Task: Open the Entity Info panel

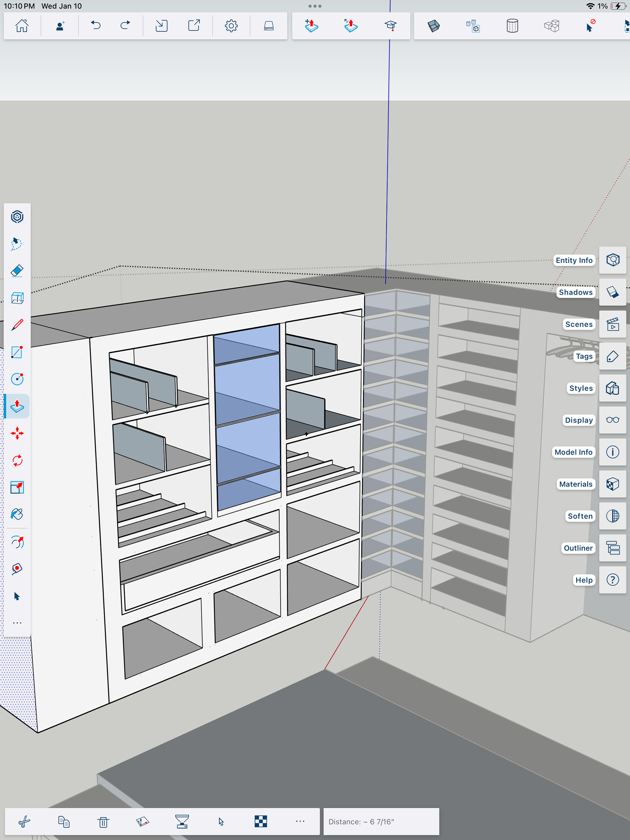Action: coord(613,260)
